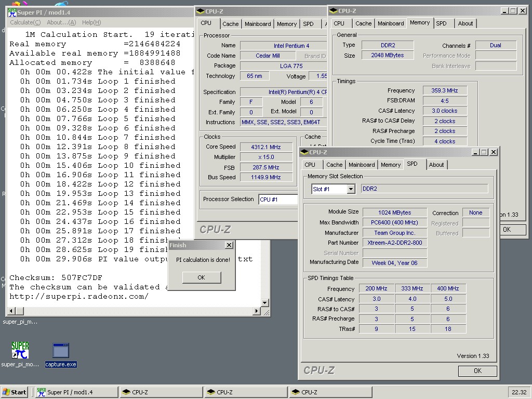Click the taskbar clock showing 22.32

(x=519, y=392)
